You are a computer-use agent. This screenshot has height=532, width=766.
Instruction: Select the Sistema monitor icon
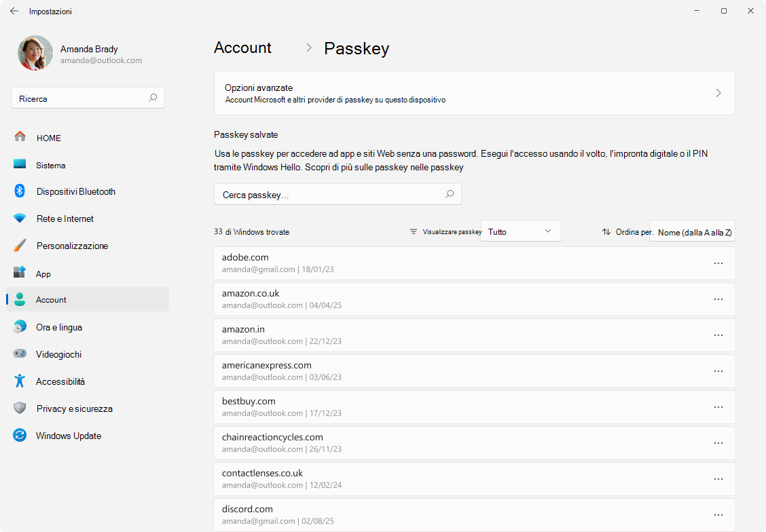[20, 164]
